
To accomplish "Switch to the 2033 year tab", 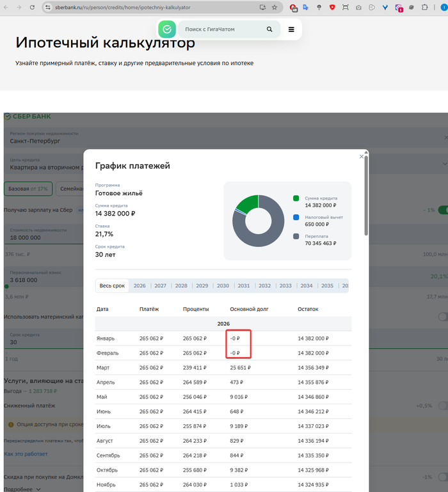I will tap(285, 286).
